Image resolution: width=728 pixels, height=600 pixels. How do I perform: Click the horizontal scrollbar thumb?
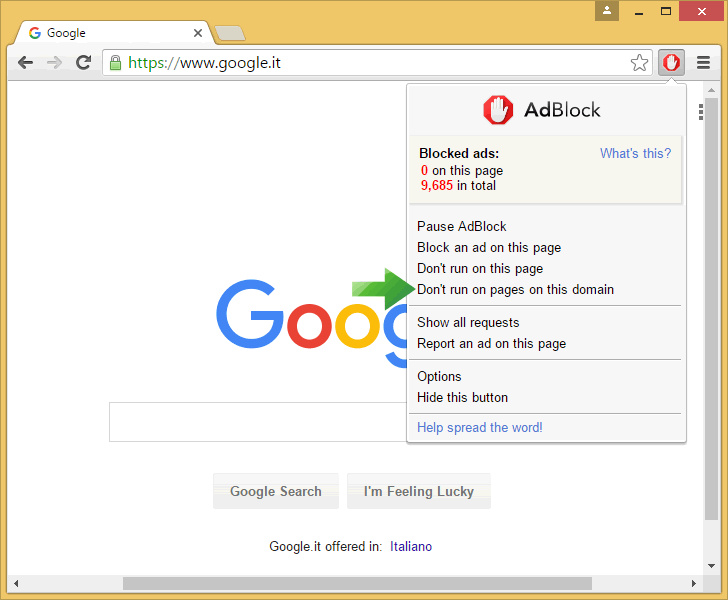tap(358, 583)
